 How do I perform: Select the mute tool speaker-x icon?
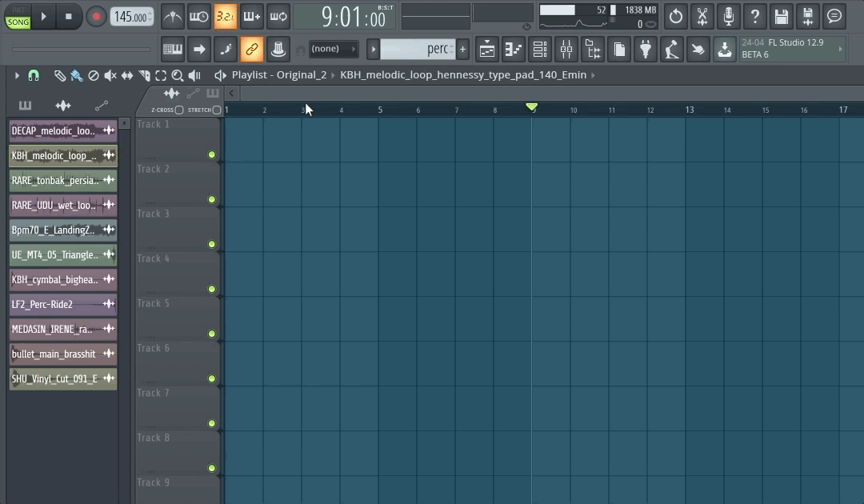click(x=110, y=75)
